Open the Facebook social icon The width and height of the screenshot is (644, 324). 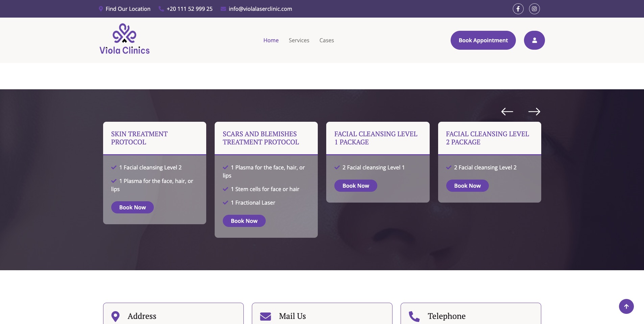click(518, 9)
